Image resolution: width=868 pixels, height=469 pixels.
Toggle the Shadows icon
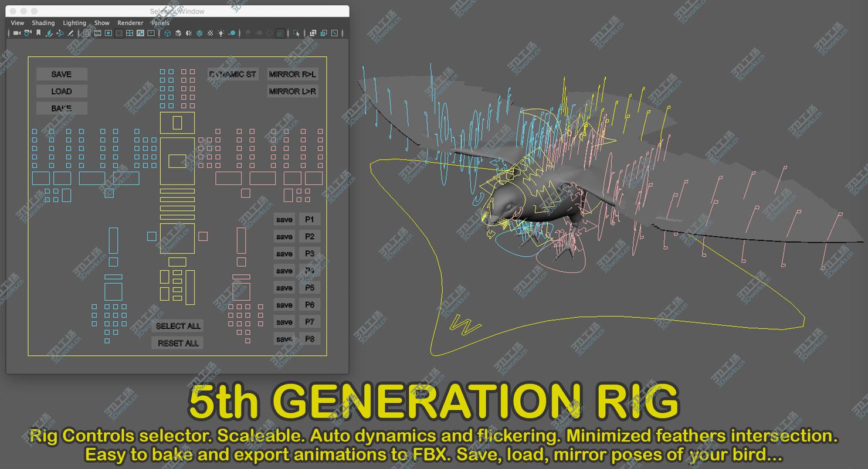pyautogui.click(x=232, y=33)
